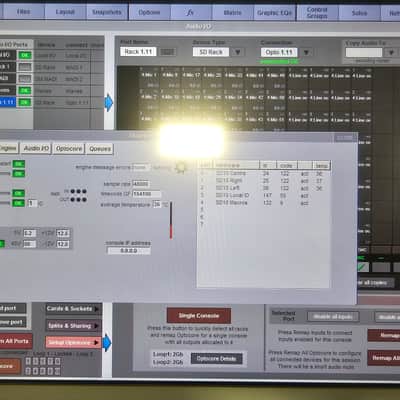Click the console IP address field
400x400 pixels.
tap(129, 250)
